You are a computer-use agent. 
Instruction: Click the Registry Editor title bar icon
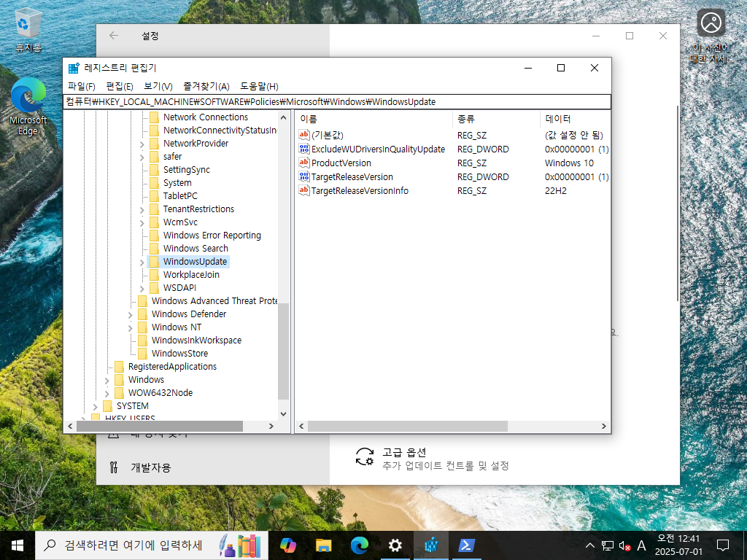click(74, 68)
